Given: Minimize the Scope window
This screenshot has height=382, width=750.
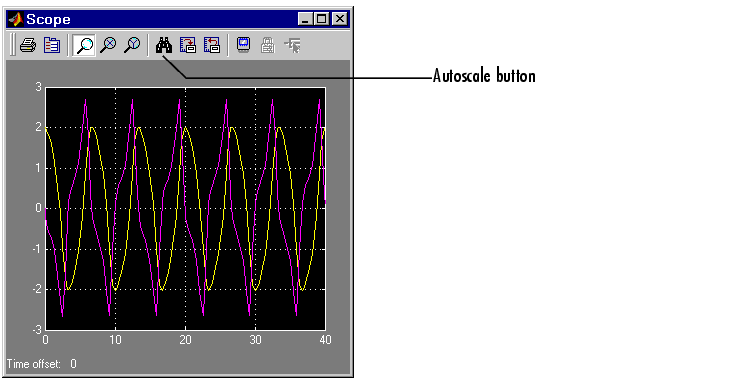Looking at the screenshot, I should coord(305,19).
